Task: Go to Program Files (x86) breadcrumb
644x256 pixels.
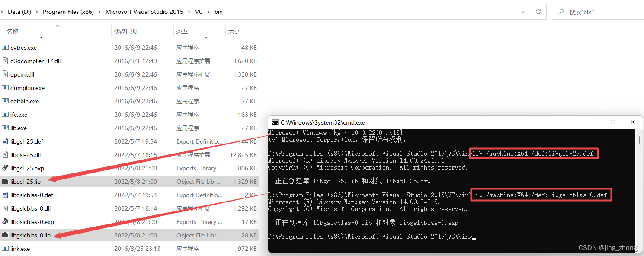Action: tap(68, 12)
